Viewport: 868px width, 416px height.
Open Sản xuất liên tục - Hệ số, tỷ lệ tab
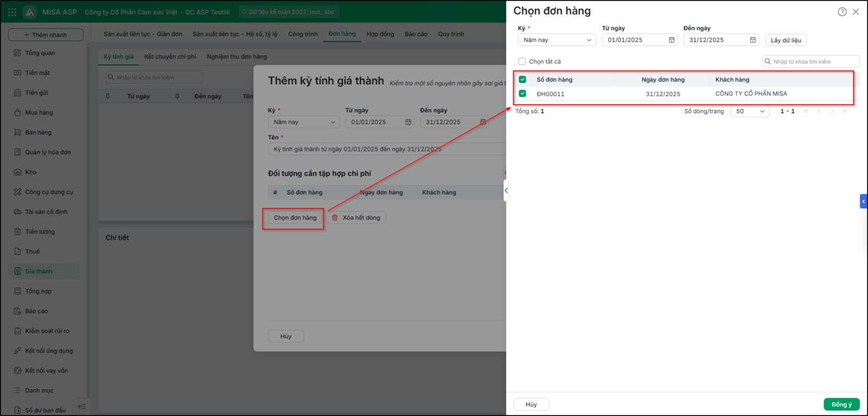pyautogui.click(x=235, y=34)
